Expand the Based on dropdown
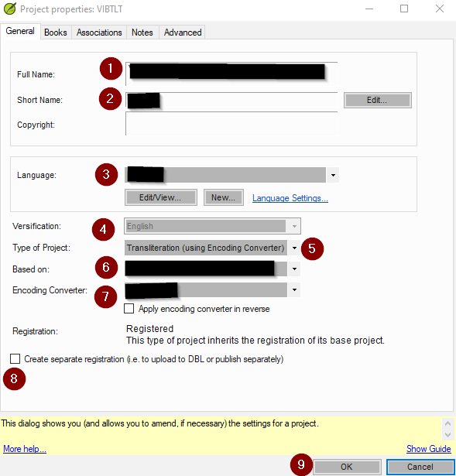Viewport: 456px width, 476px height. [x=294, y=269]
